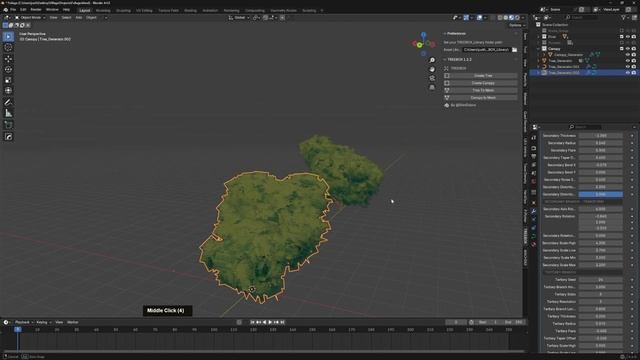The height and width of the screenshot is (360, 640).
Task: Switch to the Geometry Nodes workspace tab
Action: (283, 11)
